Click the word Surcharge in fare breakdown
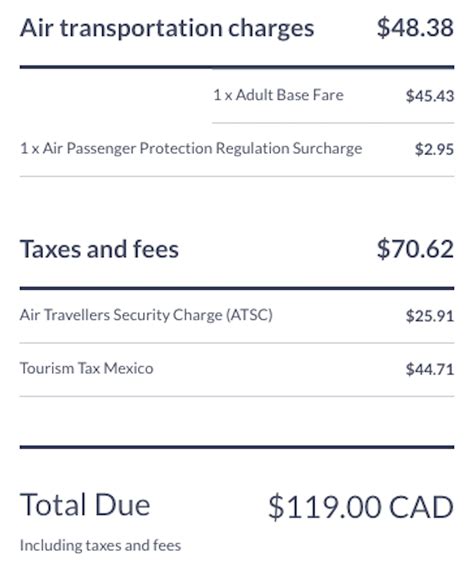474x578 pixels. click(327, 149)
